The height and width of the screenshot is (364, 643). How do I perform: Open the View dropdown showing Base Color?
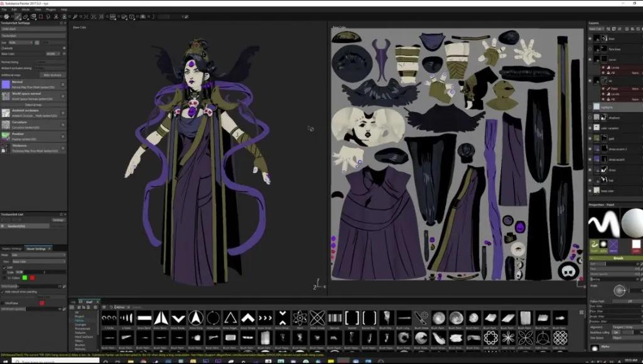tap(39, 262)
